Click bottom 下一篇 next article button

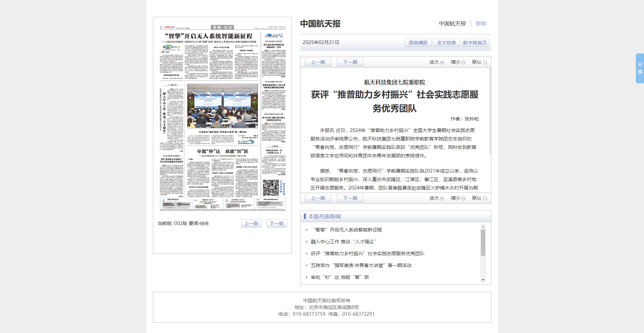350,198
